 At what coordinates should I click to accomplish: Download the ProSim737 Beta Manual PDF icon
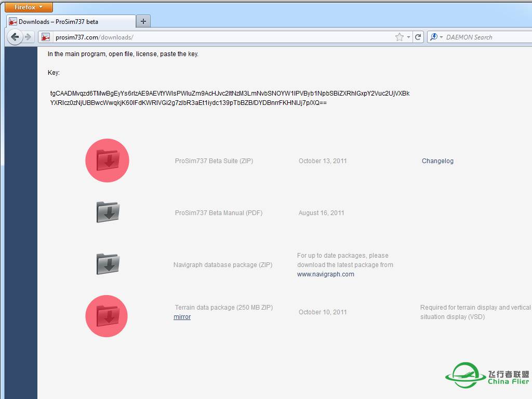108,212
